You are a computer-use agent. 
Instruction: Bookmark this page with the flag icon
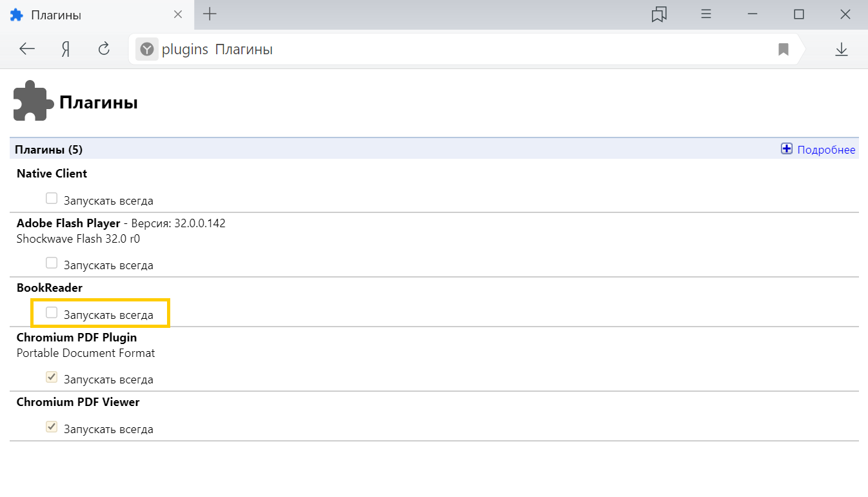tap(784, 49)
